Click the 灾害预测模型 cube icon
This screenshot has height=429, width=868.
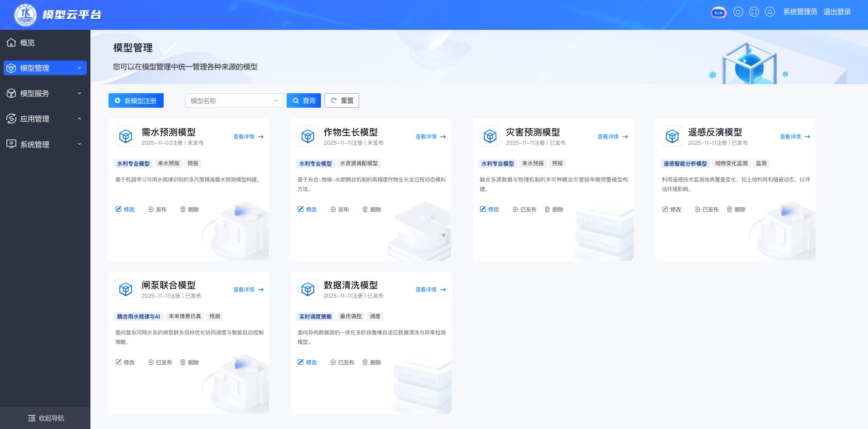(490, 136)
